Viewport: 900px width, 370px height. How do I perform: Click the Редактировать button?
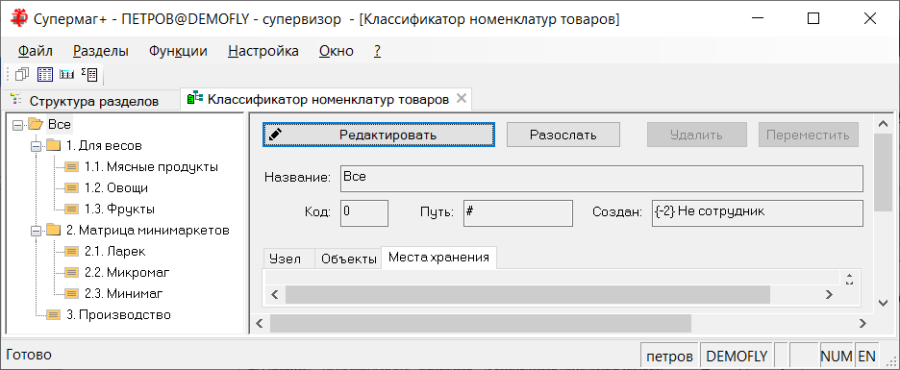[x=379, y=135]
